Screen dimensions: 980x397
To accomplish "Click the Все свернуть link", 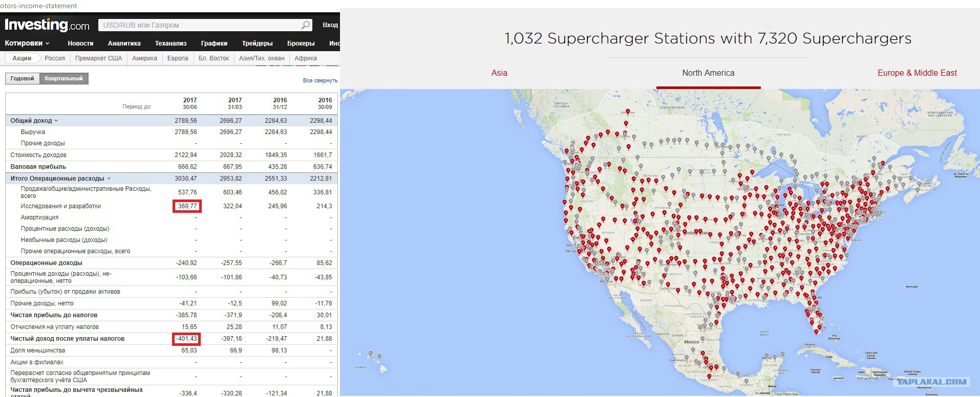I will point(321,80).
